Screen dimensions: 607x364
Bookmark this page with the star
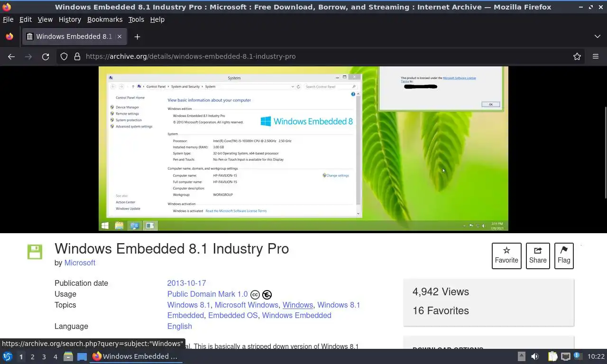click(x=577, y=56)
